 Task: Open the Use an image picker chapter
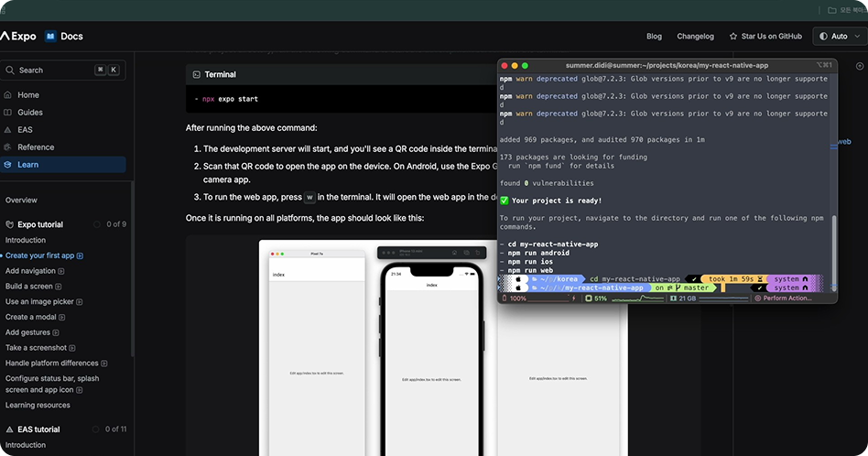(38, 301)
